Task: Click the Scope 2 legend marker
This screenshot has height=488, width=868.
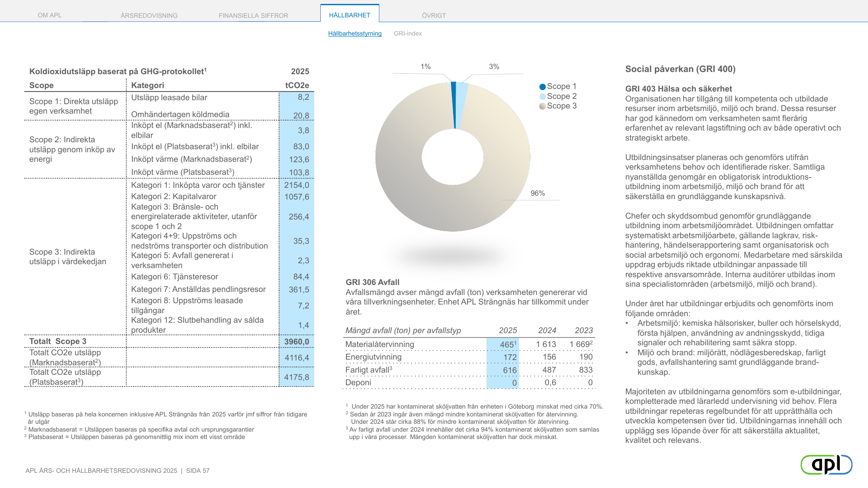Action: [x=542, y=96]
